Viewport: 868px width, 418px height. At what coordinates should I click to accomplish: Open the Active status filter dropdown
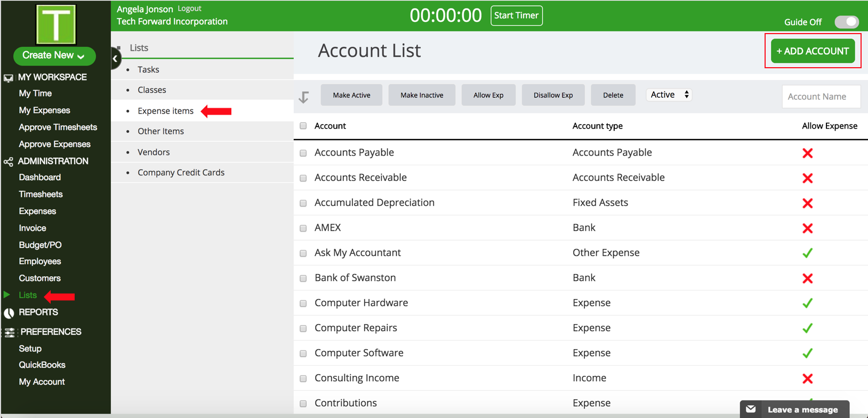pyautogui.click(x=669, y=95)
